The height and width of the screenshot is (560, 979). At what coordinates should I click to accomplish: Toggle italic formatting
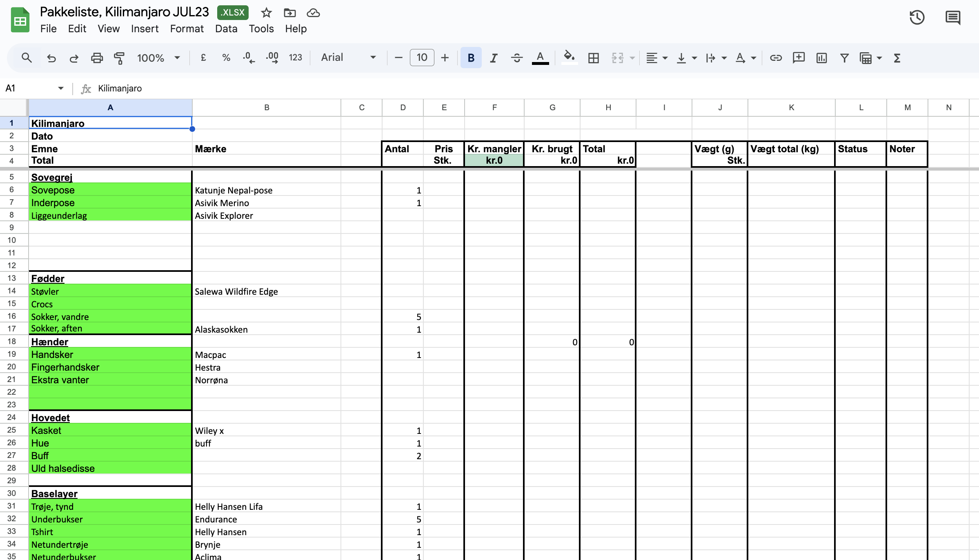point(494,58)
